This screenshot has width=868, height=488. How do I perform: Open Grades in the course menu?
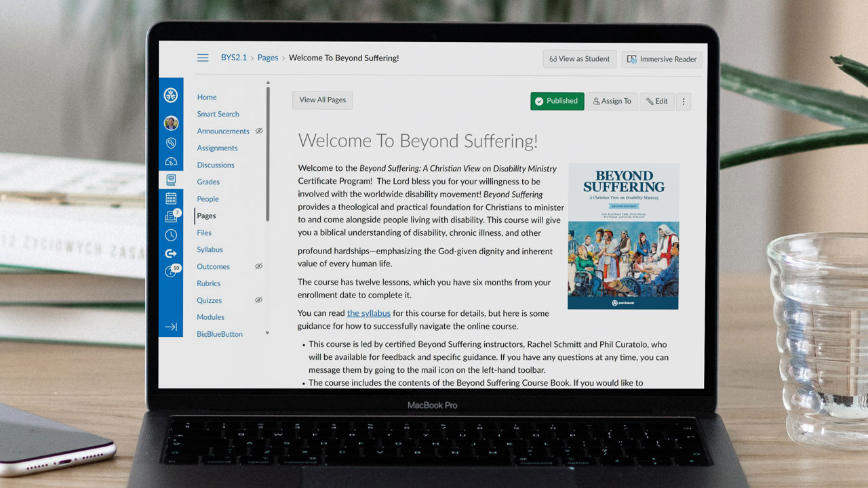click(208, 182)
